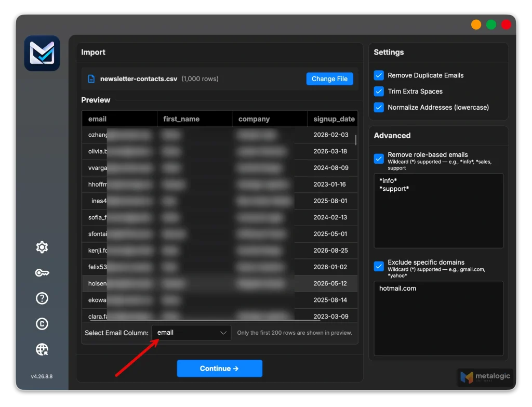
Task: Click the green window control button
Action: click(x=491, y=25)
